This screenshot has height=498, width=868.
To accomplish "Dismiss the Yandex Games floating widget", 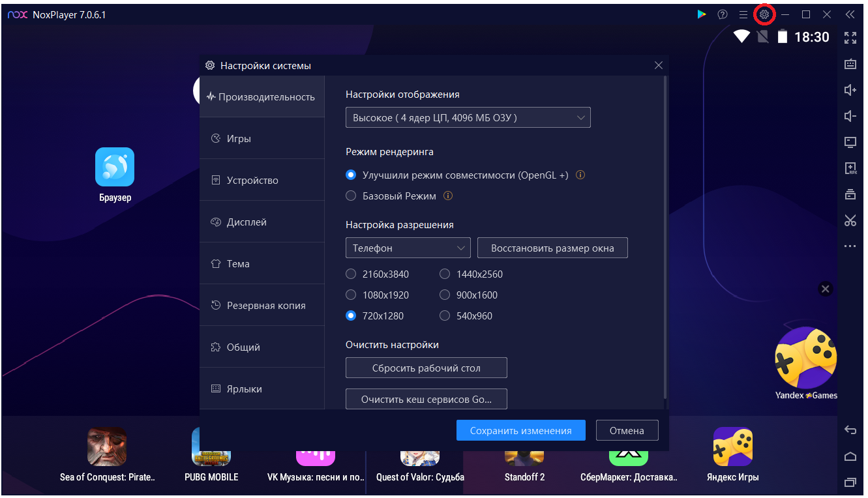I will pos(826,289).
